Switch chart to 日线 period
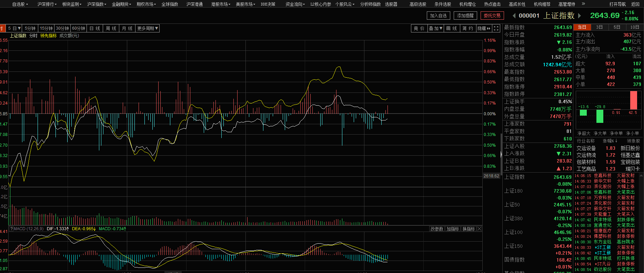The image size is (644, 273). coord(95,28)
